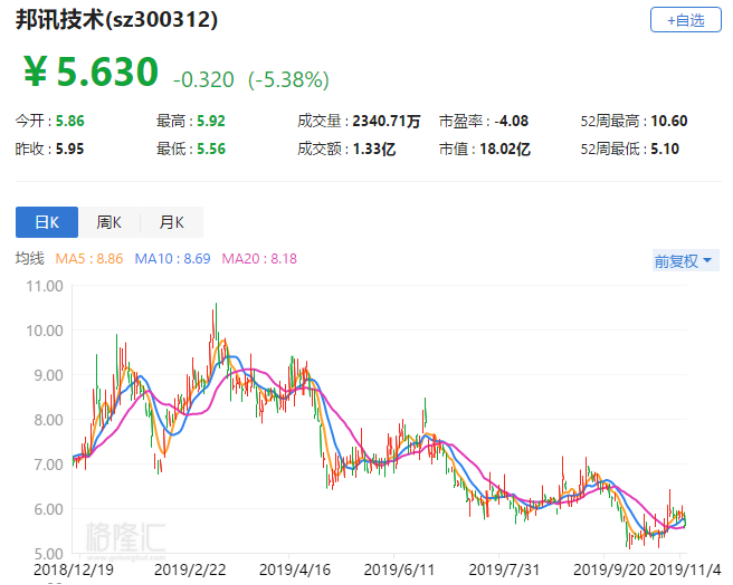Viewport: 733px width, 585px height.
Task: Click the current price ¥5.630
Action: click(x=91, y=72)
